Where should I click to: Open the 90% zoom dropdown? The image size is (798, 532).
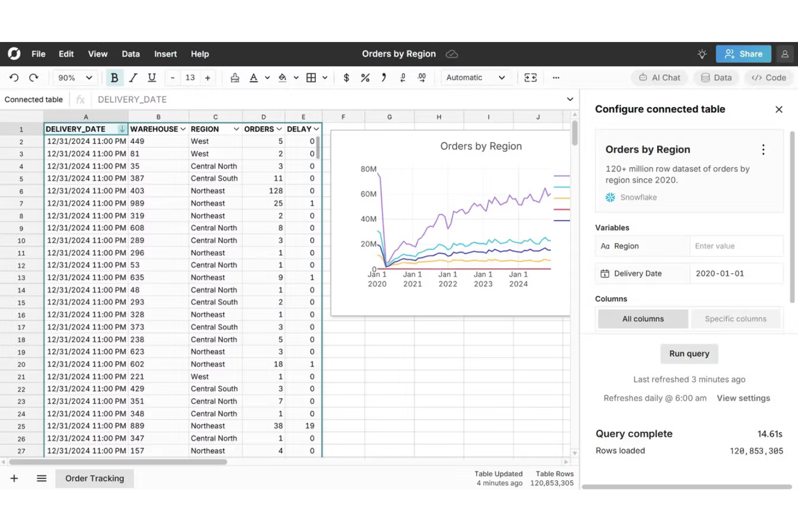75,78
